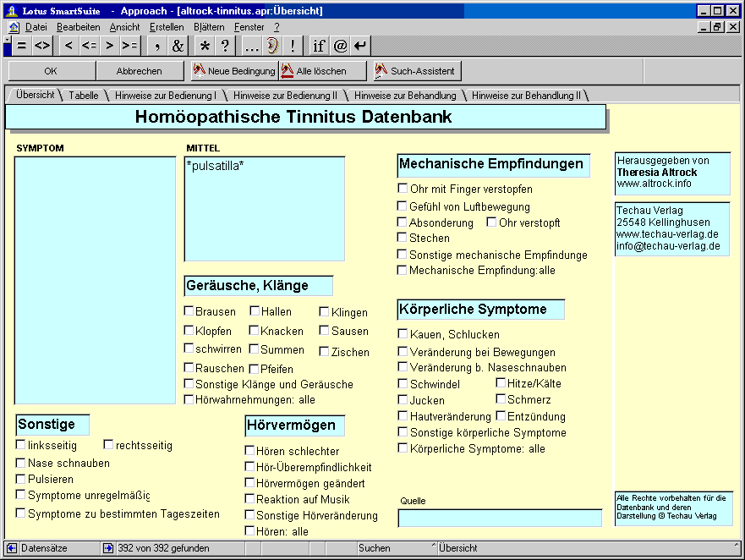745x560 pixels.
Task: Open the Fenster menu
Action: (249, 27)
